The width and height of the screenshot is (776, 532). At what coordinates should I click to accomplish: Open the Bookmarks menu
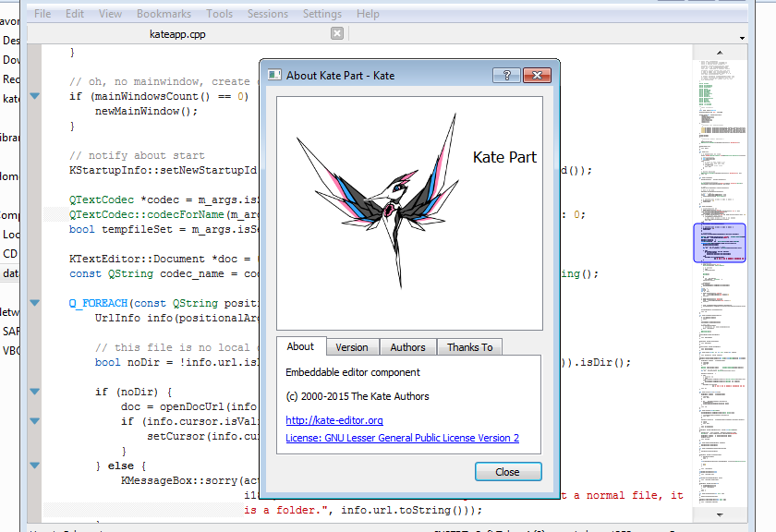tap(164, 14)
